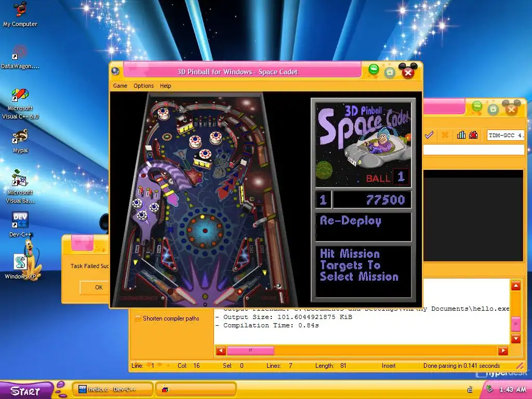Open the DataWagon desktop shortcut
This screenshot has width=532, height=399.
pyautogui.click(x=20, y=57)
